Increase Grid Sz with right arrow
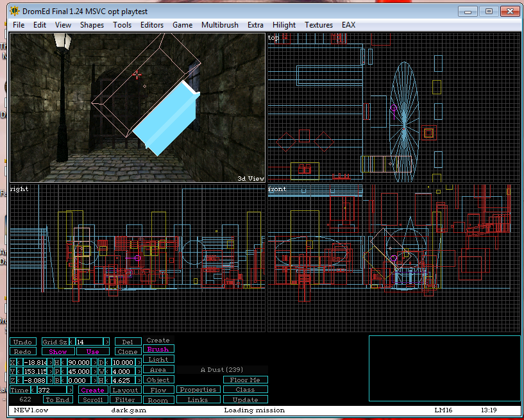The image size is (524, 420). point(106,342)
